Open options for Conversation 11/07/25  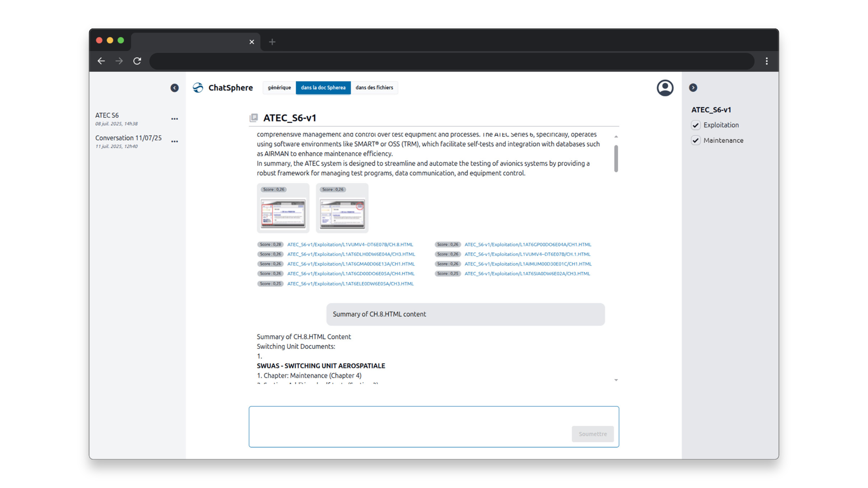(175, 141)
